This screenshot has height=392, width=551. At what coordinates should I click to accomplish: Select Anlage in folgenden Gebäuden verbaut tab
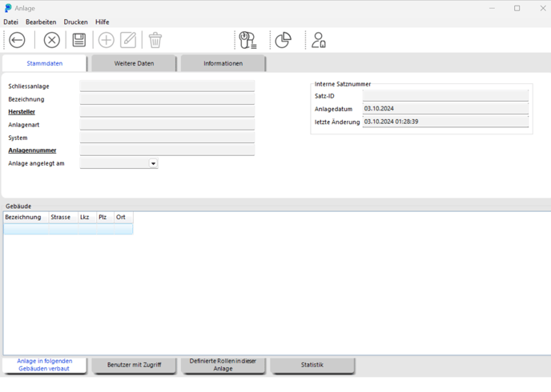tap(45, 365)
